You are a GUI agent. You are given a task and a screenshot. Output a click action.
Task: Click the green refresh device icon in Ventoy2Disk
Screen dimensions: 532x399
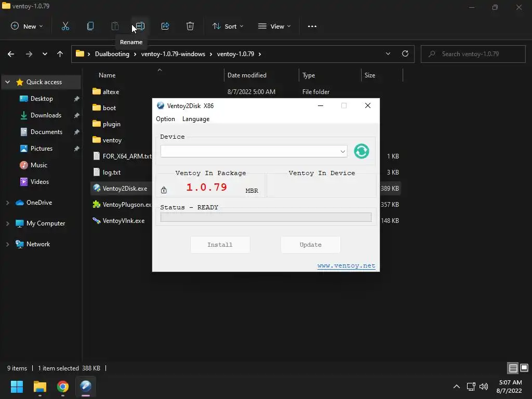362,151
